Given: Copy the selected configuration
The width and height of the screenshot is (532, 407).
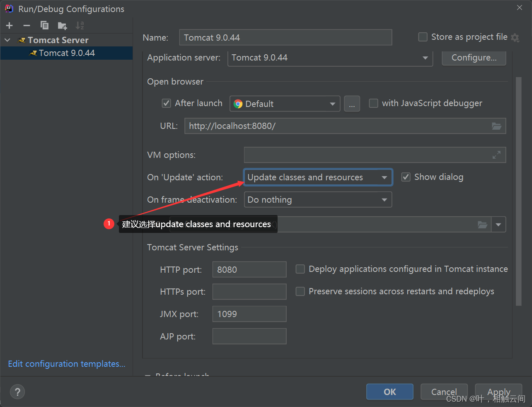Looking at the screenshot, I should (x=44, y=26).
